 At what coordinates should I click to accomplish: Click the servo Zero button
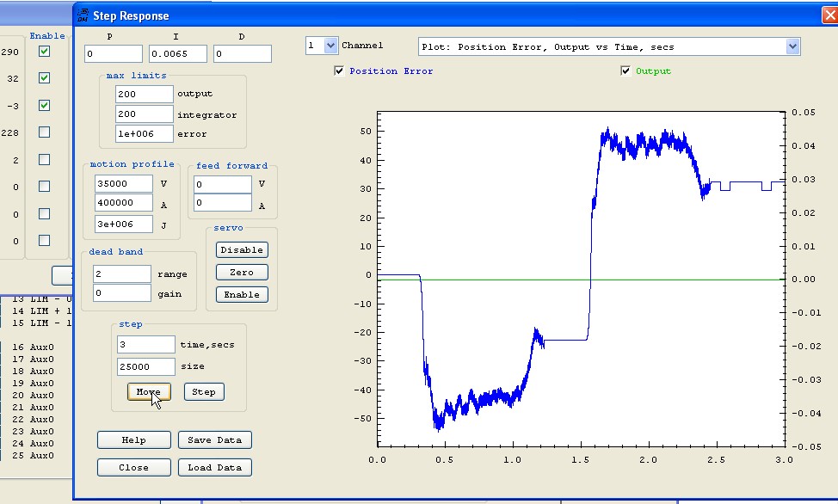tap(242, 273)
